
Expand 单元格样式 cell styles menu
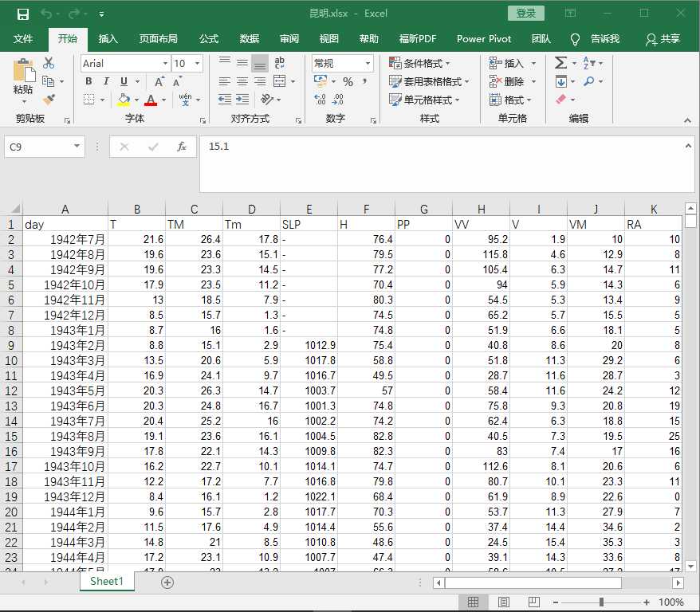point(424,100)
